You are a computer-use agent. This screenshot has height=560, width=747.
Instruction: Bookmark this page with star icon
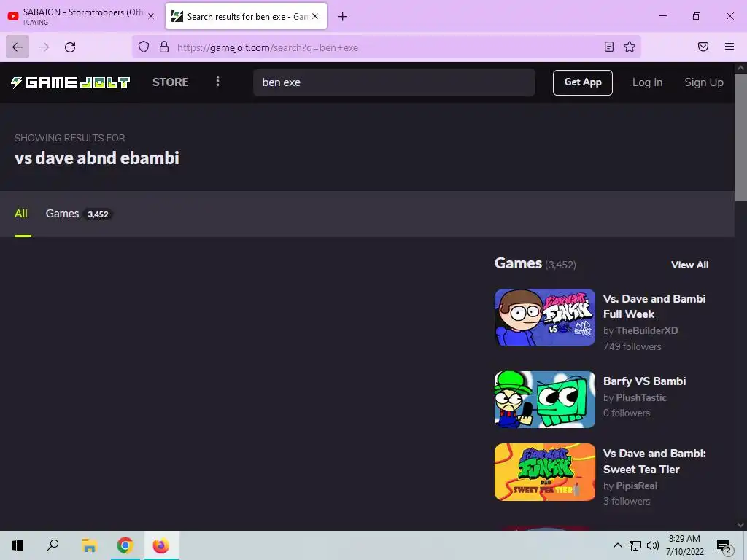(x=630, y=47)
